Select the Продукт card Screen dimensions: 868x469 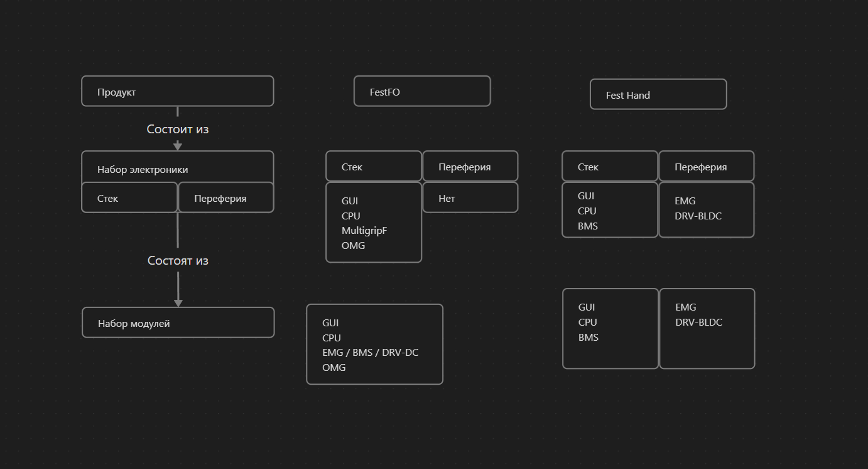click(x=177, y=92)
